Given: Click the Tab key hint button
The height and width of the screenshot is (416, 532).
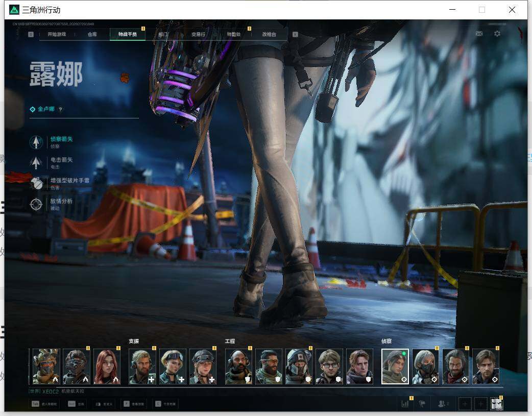Looking at the screenshot, I should (x=45, y=404).
